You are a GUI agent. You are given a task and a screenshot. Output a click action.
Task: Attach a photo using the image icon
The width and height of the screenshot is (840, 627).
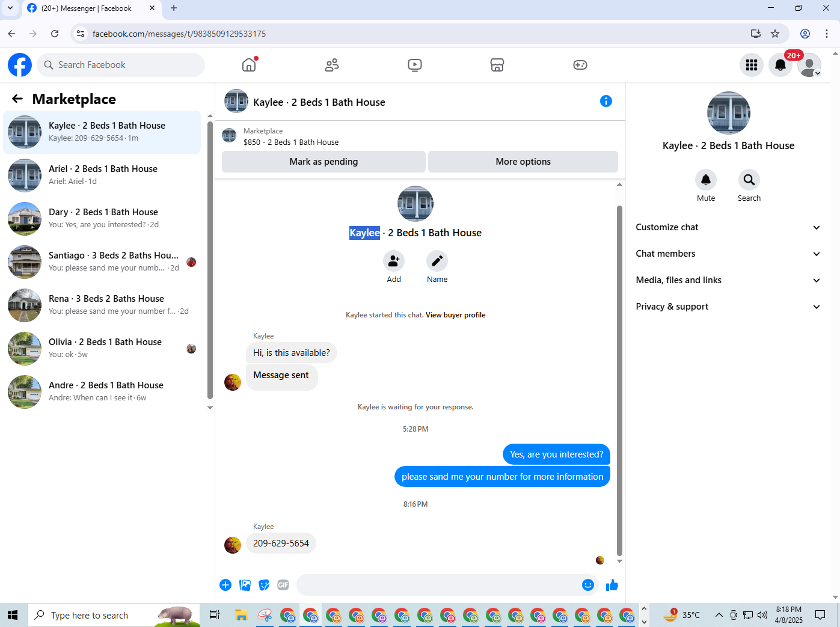point(245,585)
